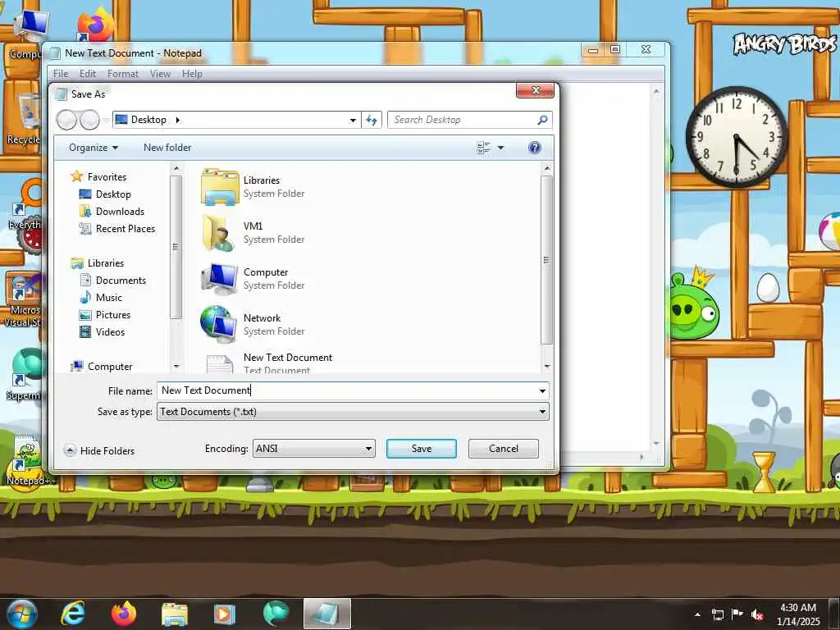The height and width of the screenshot is (630, 840).
Task: Open the File name history dropdown
Action: pos(542,391)
